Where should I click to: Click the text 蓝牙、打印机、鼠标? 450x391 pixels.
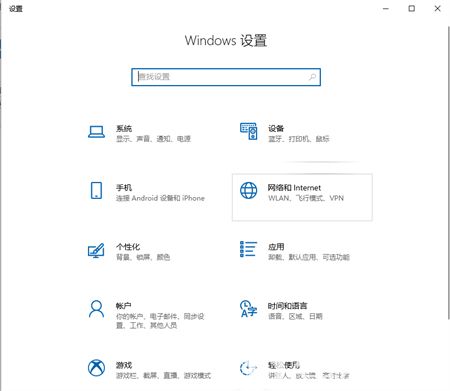pos(299,139)
